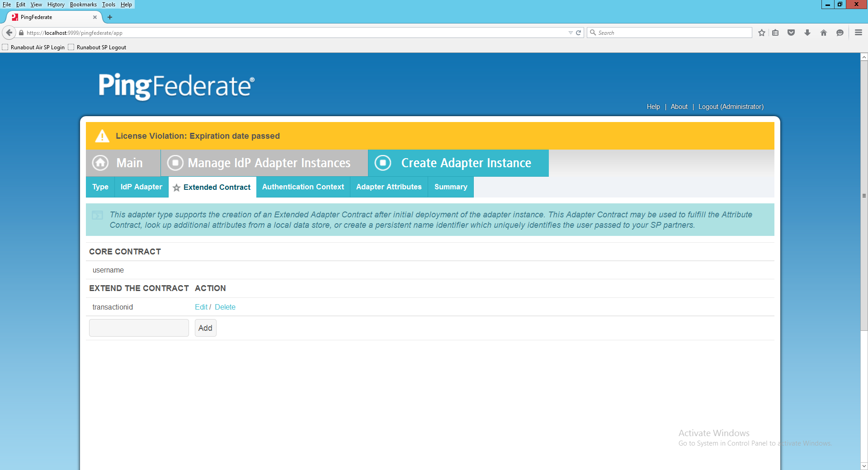This screenshot has height=470, width=868.
Task: Open the Adapter Attributes tab
Action: pos(389,187)
